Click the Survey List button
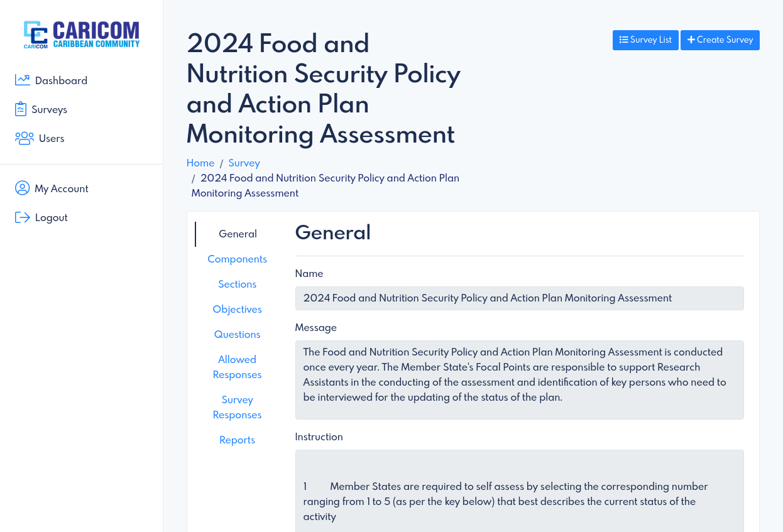The height and width of the screenshot is (532, 783). 645,40
